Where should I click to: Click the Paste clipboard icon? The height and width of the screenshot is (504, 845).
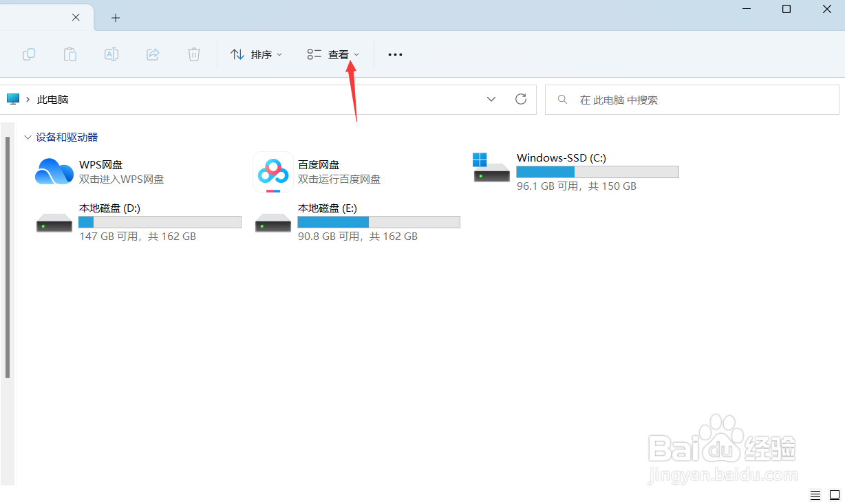pyautogui.click(x=70, y=54)
